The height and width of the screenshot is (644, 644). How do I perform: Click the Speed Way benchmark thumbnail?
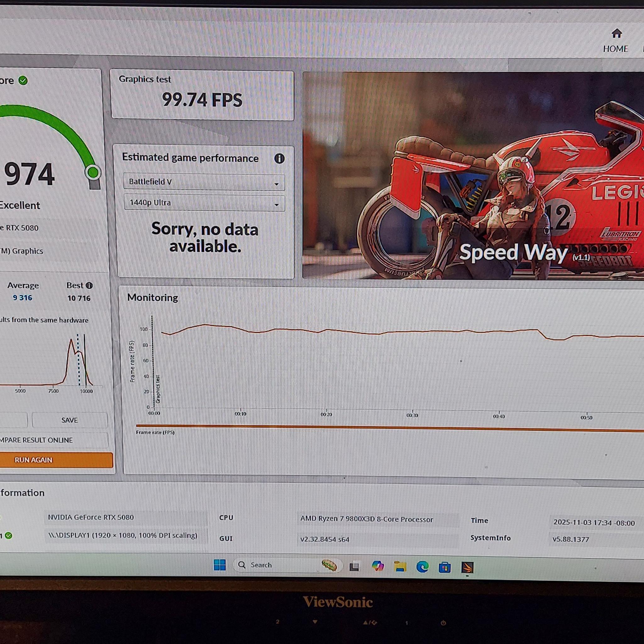point(473,176)
